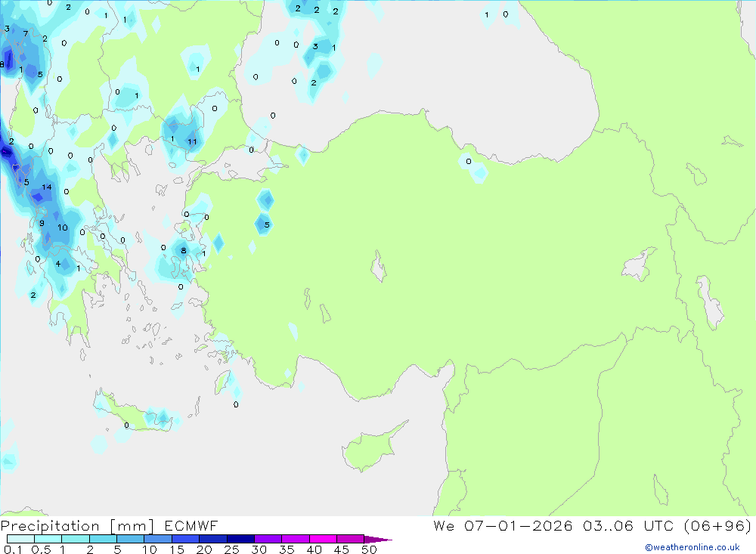Click the '15' legend scale label
The image size is (756, 554).
(x=177, y=549)
